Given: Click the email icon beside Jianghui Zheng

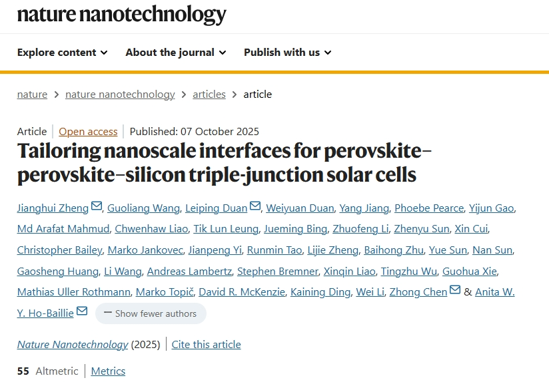Looking at the screenshot, I should tap(97, 207).
